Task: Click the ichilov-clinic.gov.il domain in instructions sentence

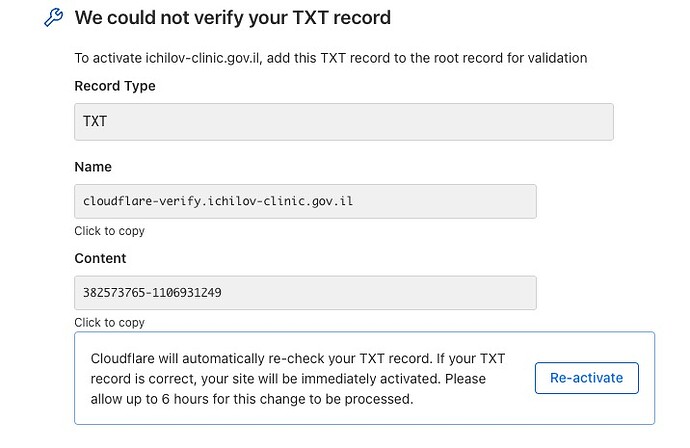Action: coord(203,59)
